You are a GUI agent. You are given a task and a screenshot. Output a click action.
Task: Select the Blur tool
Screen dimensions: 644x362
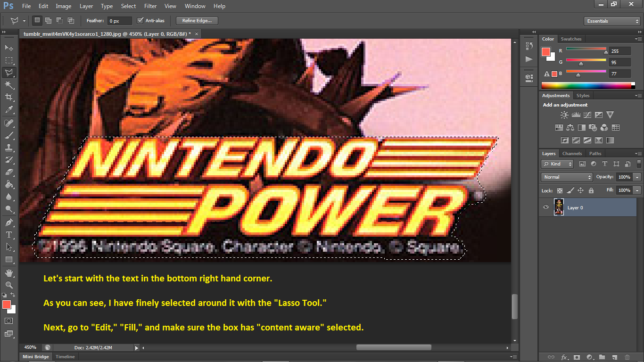9,197
